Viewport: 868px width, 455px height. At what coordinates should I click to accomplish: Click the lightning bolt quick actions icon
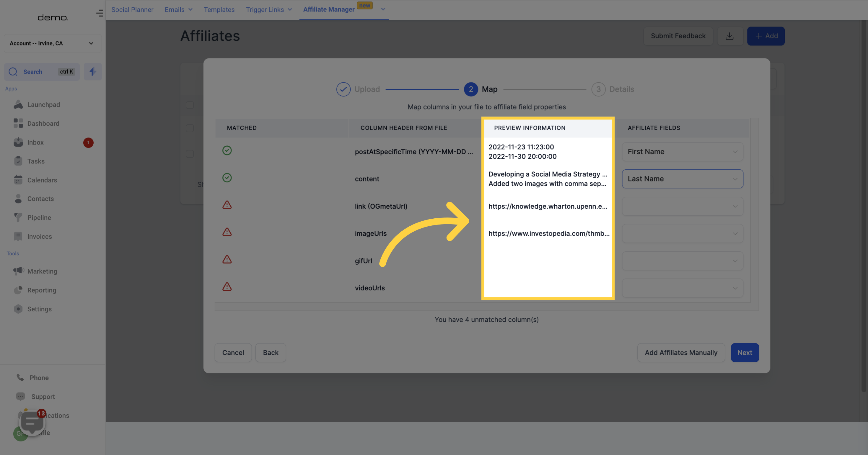point(93,72)
